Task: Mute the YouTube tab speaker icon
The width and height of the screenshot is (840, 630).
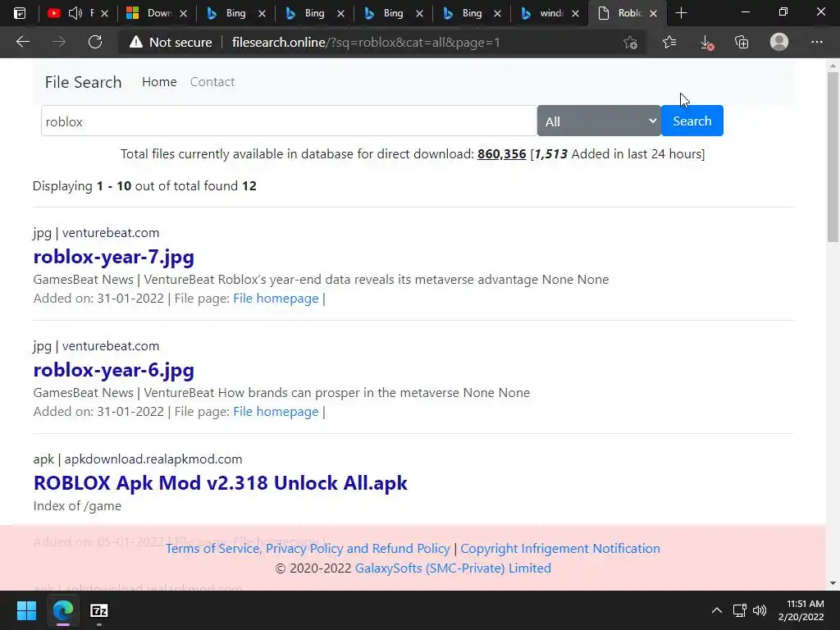Action: [75, 13]
